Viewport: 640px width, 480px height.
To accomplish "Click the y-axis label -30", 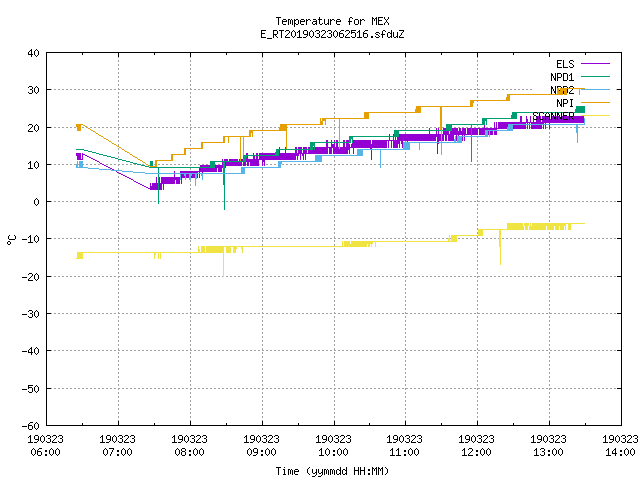I will [31, 314].
